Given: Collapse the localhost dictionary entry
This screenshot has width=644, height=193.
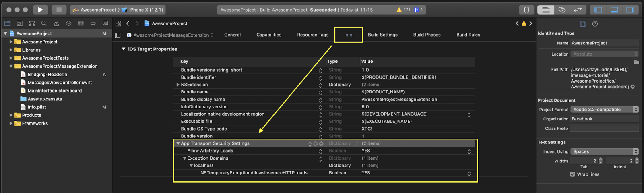Looking at the screenshot, I should click(191, 166).
